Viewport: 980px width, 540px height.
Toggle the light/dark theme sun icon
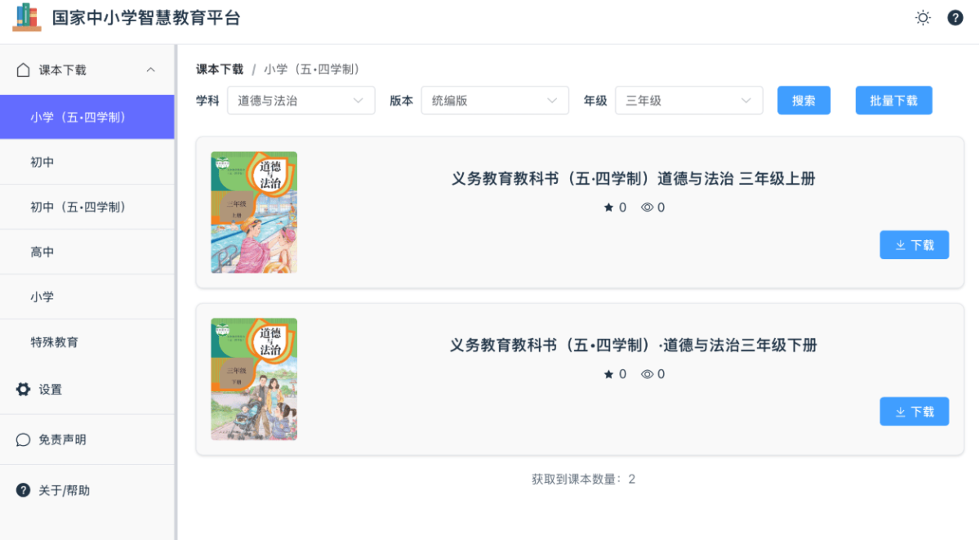(x=923, y=18)
